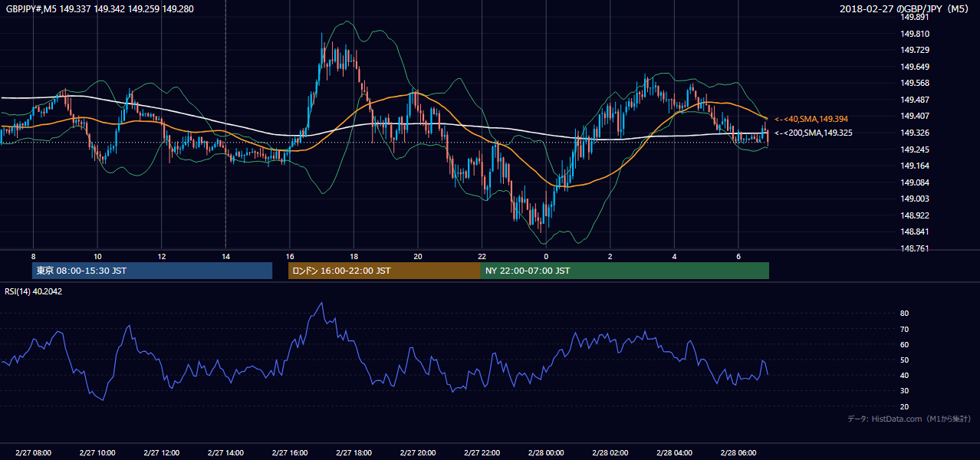The height and width of the screenshot is (460, 980).
Task: Click the bottom date label 2/27 16:00
Action: click(x=289, y=453)
